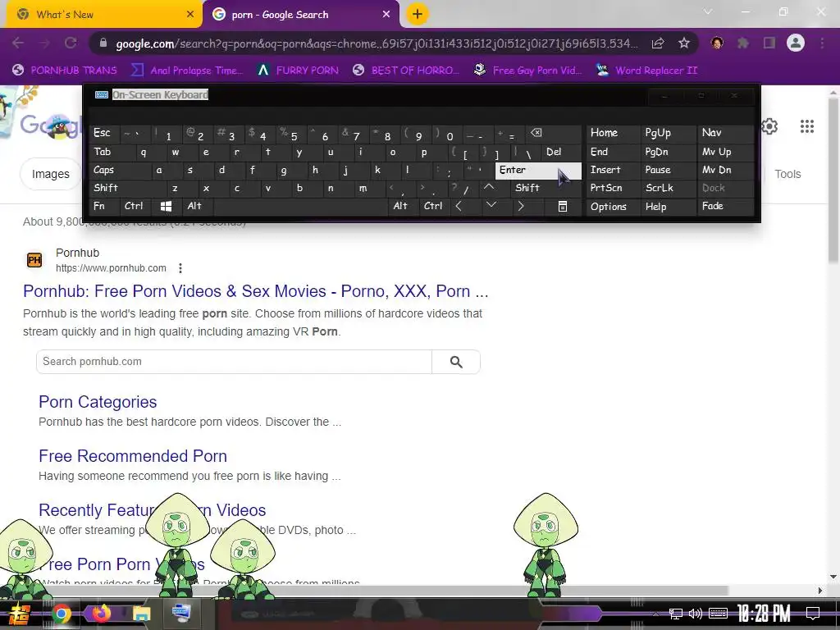Go back using browser back arrow

(x=18, y=43)
